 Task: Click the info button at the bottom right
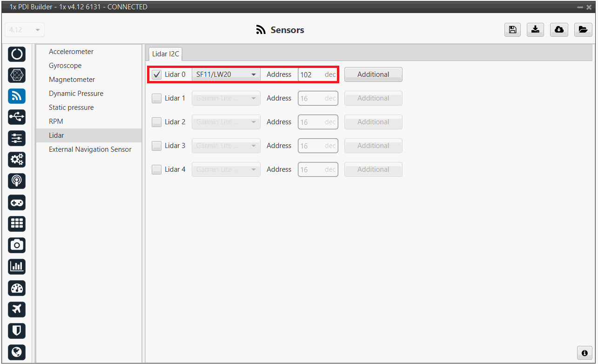(584, 353)
